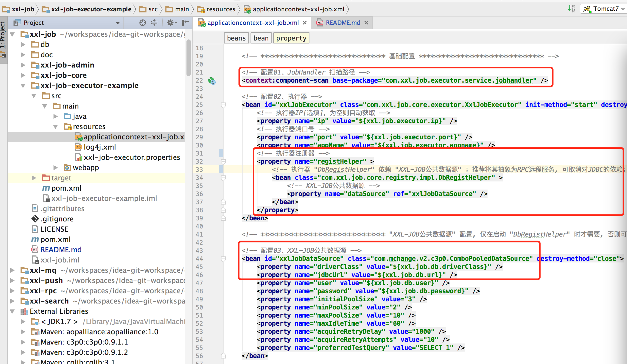Open the Project panel settings gear
Screen dimensions: 627x364
coord(171,23)
